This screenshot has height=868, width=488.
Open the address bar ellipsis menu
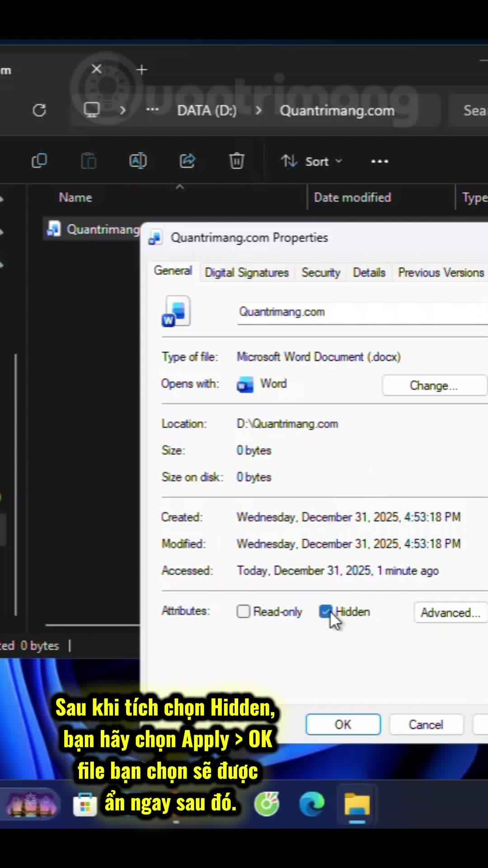click(x=152, y=110)
